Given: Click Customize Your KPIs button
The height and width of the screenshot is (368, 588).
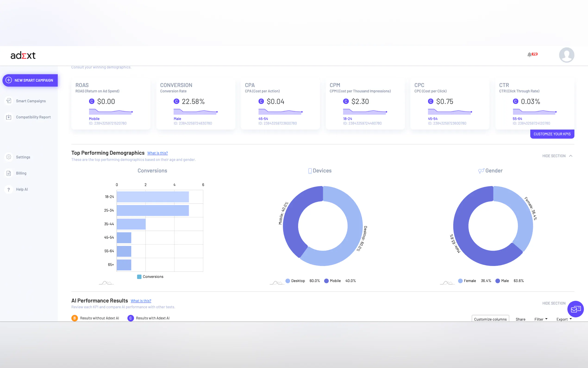Looking at the screenshot, I should click(x=552, y=134).
